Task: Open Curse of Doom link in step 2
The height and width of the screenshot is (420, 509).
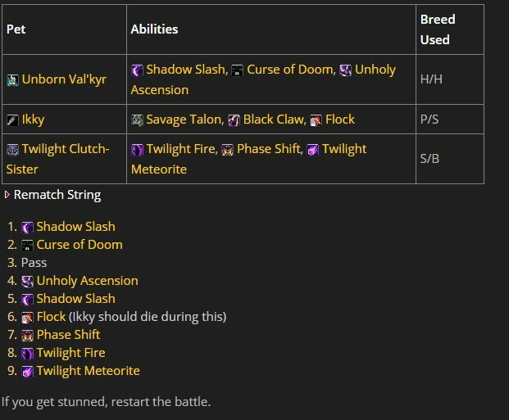Action: point(80,245)
